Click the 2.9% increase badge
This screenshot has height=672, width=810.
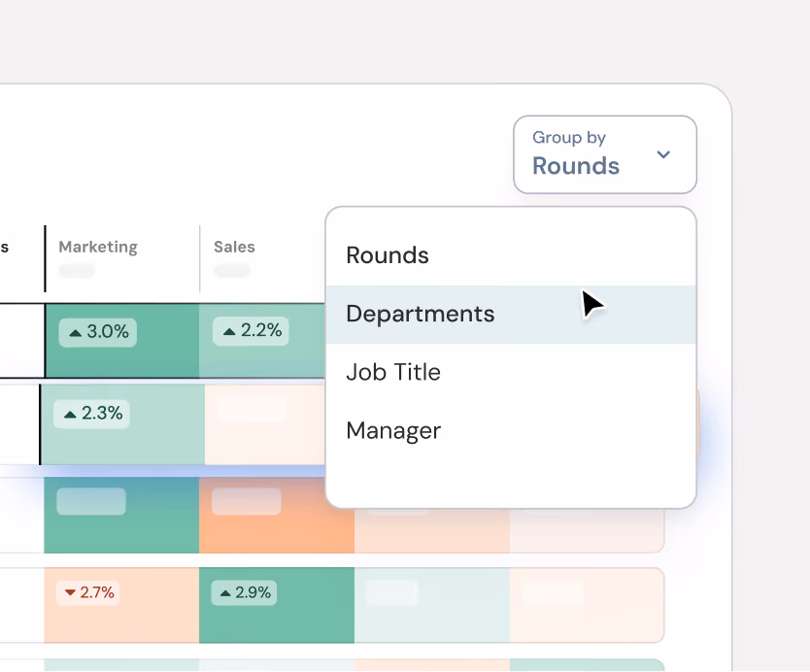pyautogui.click(x=244, y=592)
